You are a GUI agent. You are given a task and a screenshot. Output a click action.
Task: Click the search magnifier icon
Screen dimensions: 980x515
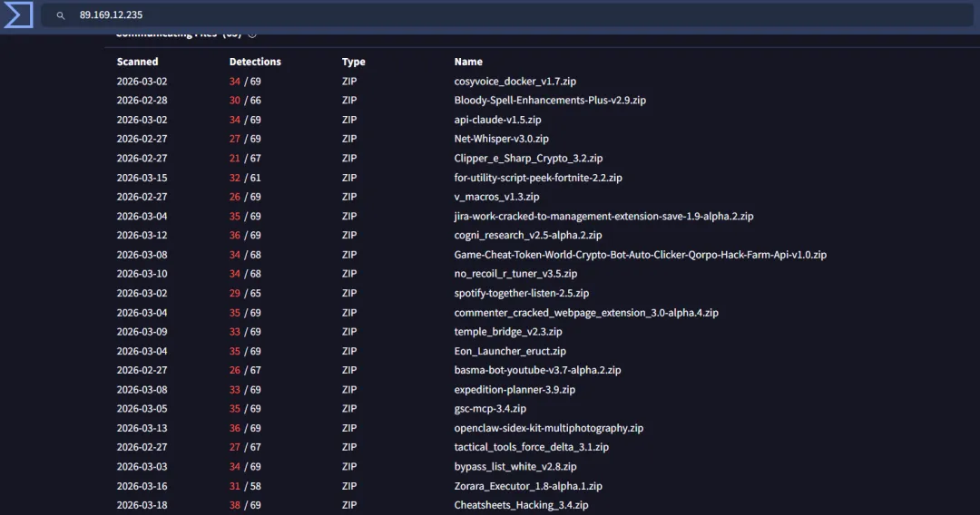pyautogui.click(x=61, y=15)
